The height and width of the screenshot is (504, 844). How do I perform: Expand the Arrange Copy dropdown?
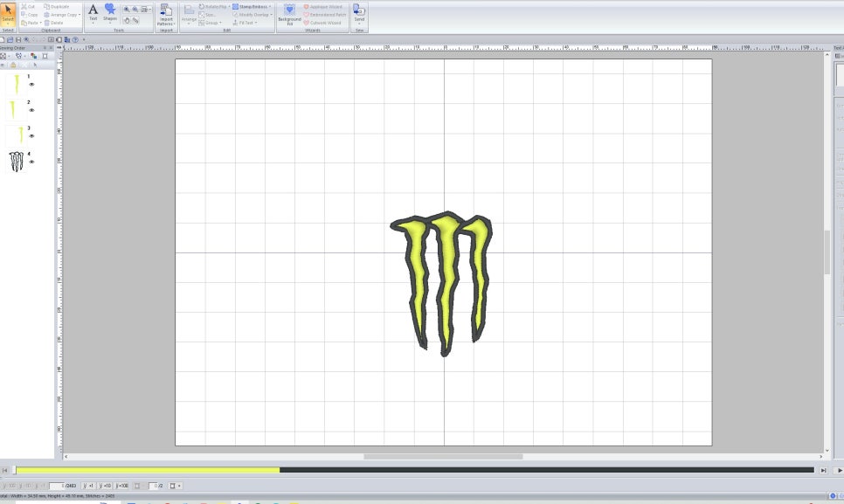coord(80,15)
